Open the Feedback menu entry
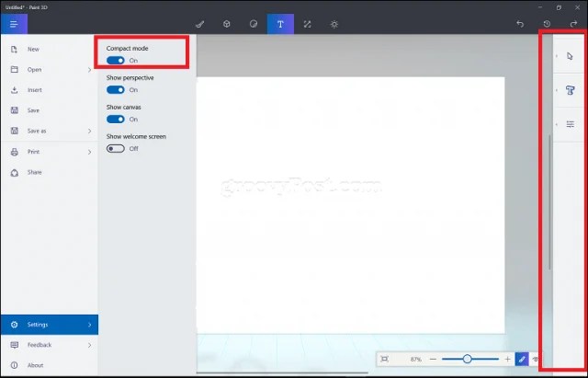588x378 pixels. pos(49,345)
